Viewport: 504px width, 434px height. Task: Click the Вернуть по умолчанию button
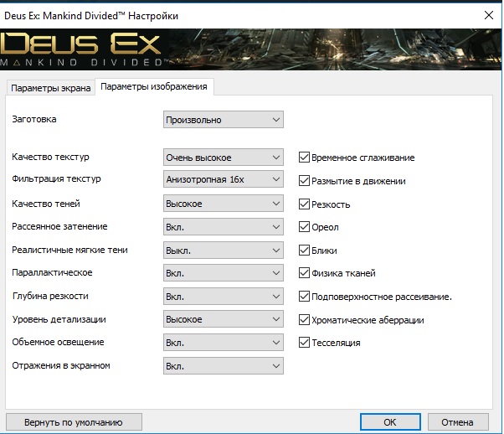[x=74, y=422]
